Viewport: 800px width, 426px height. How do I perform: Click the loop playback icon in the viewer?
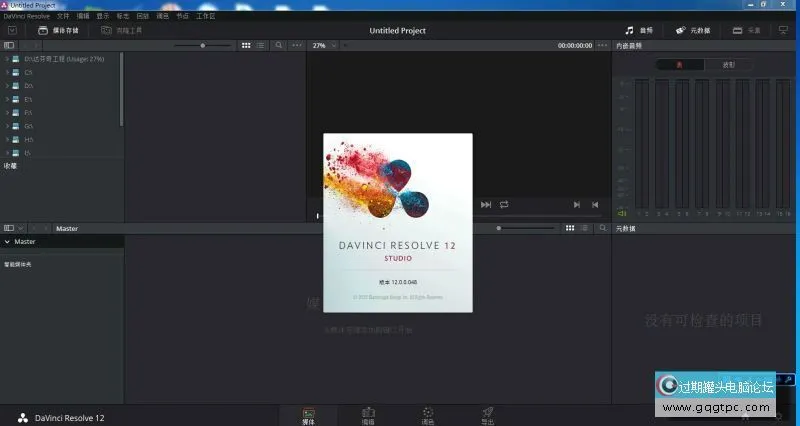click(x=504, y=205)
